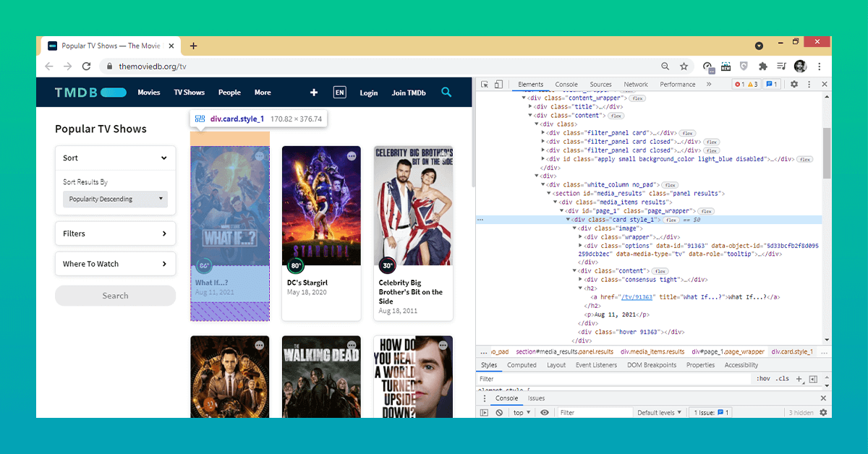This screenshot has height=454, width=868.
Task: Show more DevTools tabs via double chevron
Action: click(x=708, y=85)
